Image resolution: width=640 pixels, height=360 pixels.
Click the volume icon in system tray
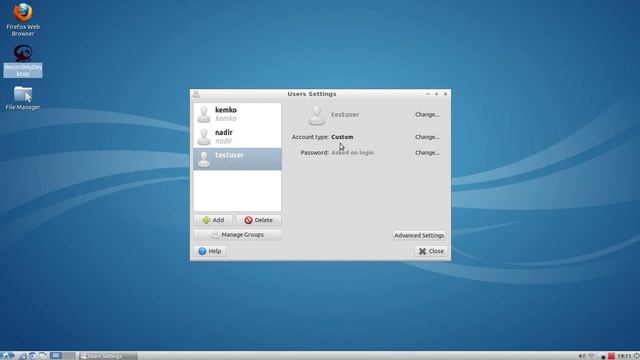tap(582, 356)
